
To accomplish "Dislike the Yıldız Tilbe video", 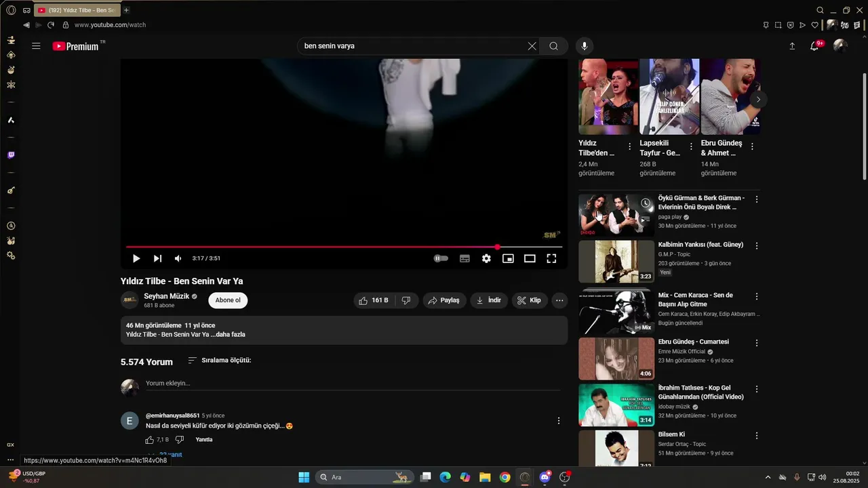I will 406,300.
